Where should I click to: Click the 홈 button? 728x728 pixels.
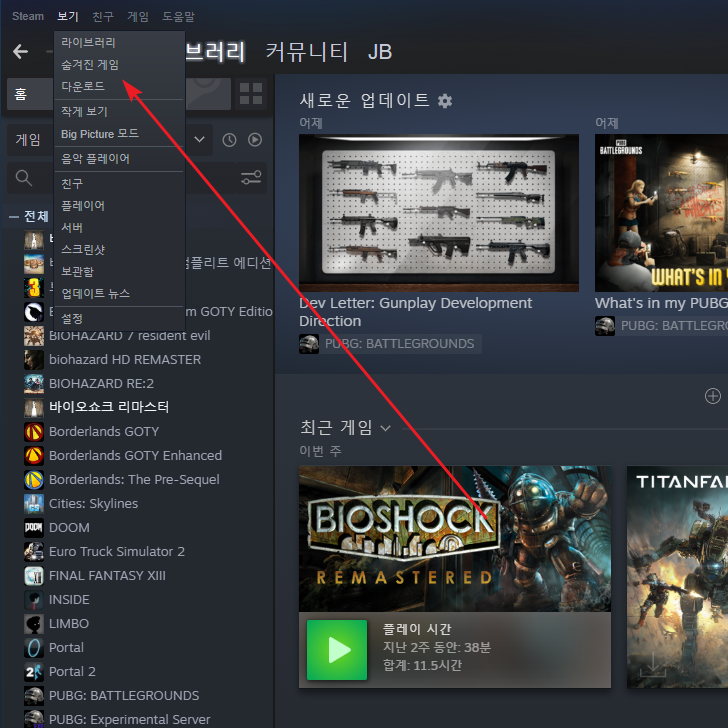31,94
